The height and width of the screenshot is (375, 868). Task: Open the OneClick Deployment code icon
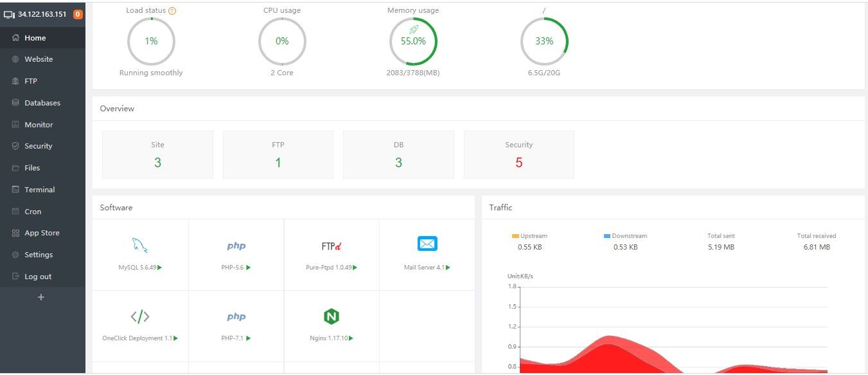click(140, 316)
